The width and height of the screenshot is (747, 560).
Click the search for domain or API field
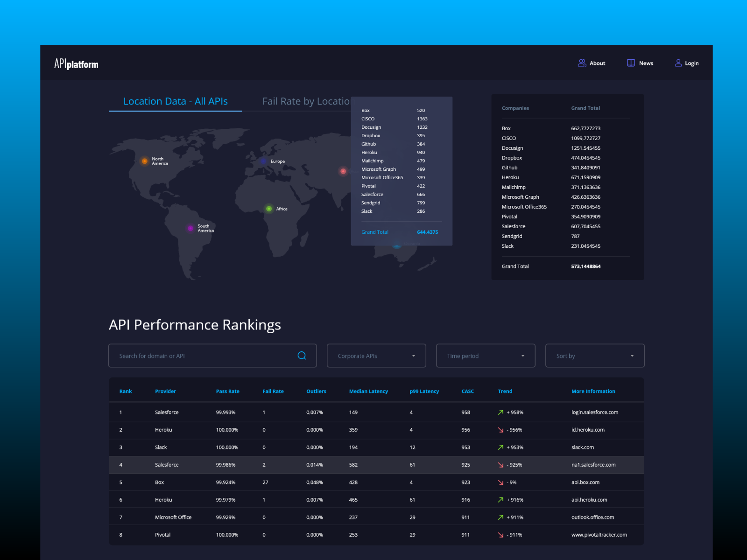pyautogui.click(x=205, y=356)
